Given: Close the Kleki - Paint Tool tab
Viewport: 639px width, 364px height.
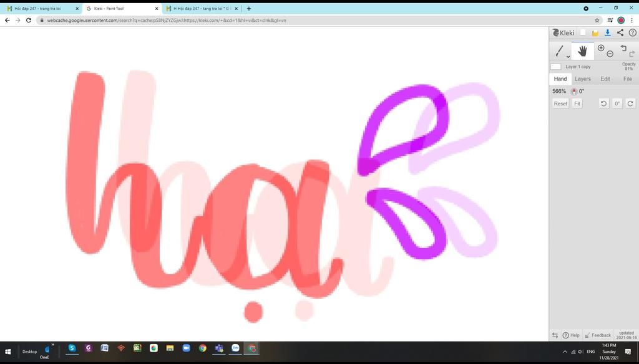Looking at the screenshot, I should [157, 8].
